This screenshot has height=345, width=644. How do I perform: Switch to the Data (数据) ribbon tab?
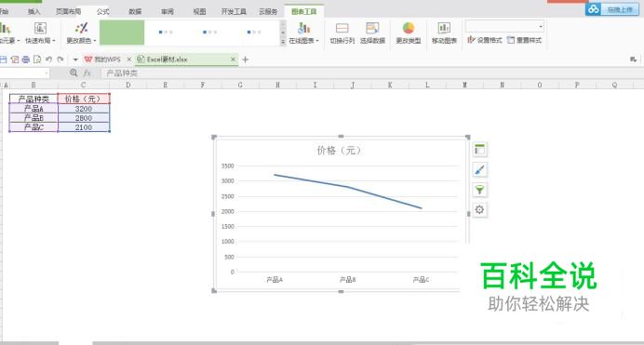[135, 11]
